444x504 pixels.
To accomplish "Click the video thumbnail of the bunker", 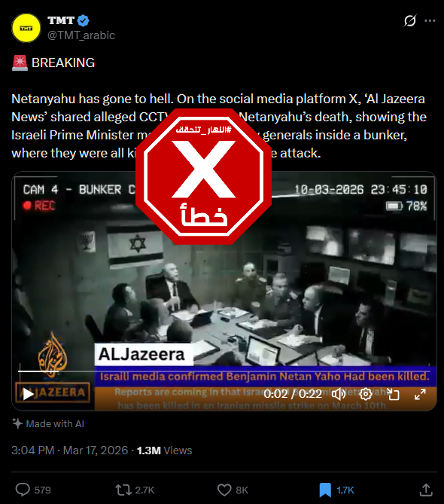I will coord(224,291).
